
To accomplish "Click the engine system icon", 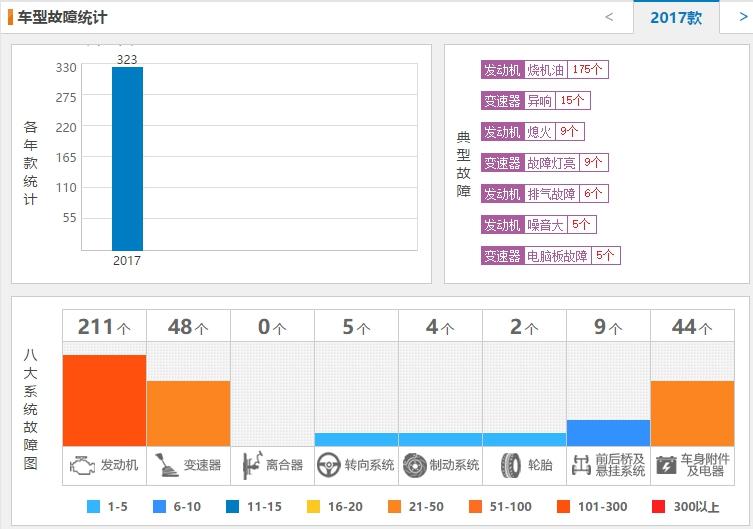I will click(x=82, y=465).
